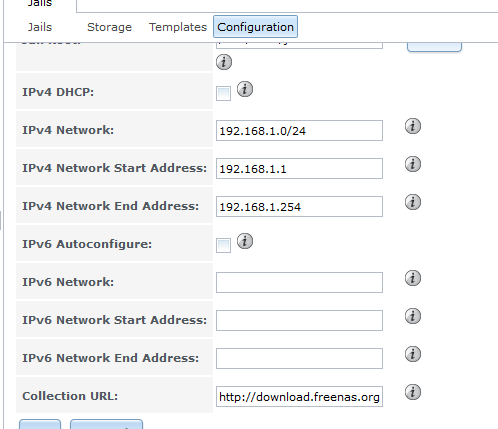This screenshot has height=429, width=498.
Task: Click info icon for IPv4 Network field
Action: (x=413, y=126)
